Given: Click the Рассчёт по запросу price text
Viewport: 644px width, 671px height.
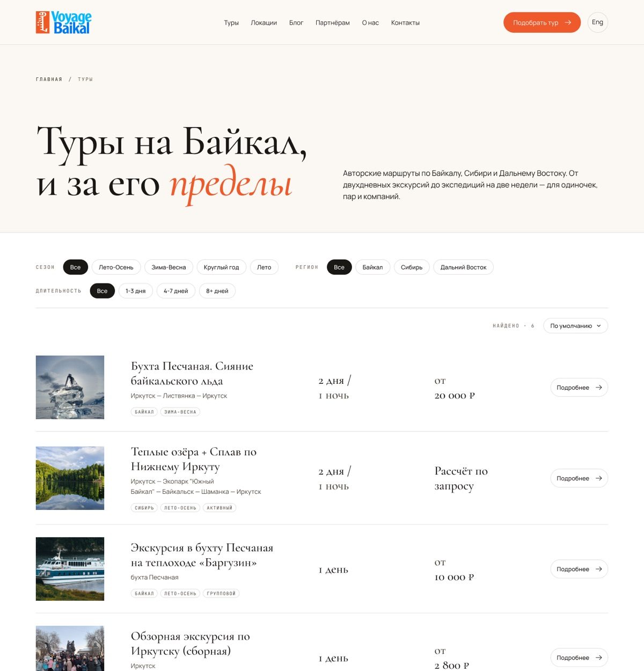Looking at the screenshot, I should [x=461, y=479].
